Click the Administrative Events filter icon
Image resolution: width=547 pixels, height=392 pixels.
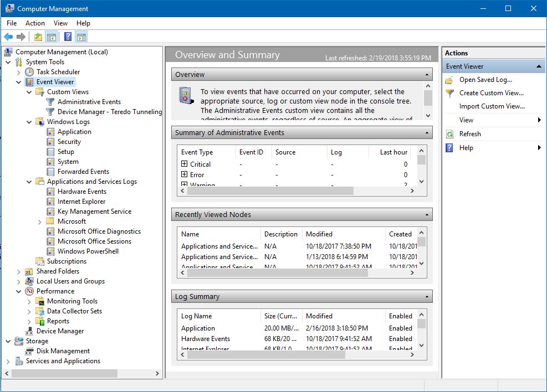point(50,102)
